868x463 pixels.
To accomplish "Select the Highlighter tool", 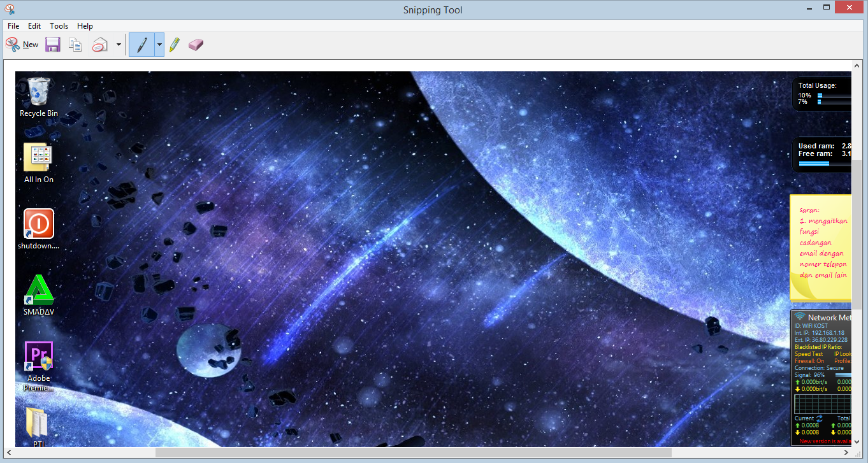I will point(175,45).
